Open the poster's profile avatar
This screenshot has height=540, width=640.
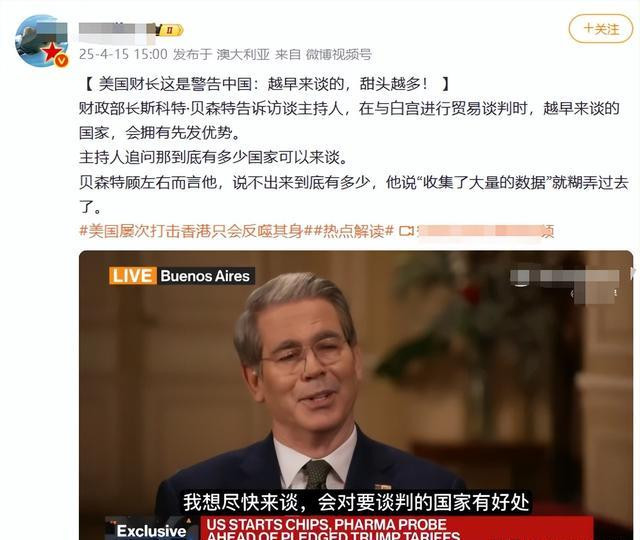41,41
